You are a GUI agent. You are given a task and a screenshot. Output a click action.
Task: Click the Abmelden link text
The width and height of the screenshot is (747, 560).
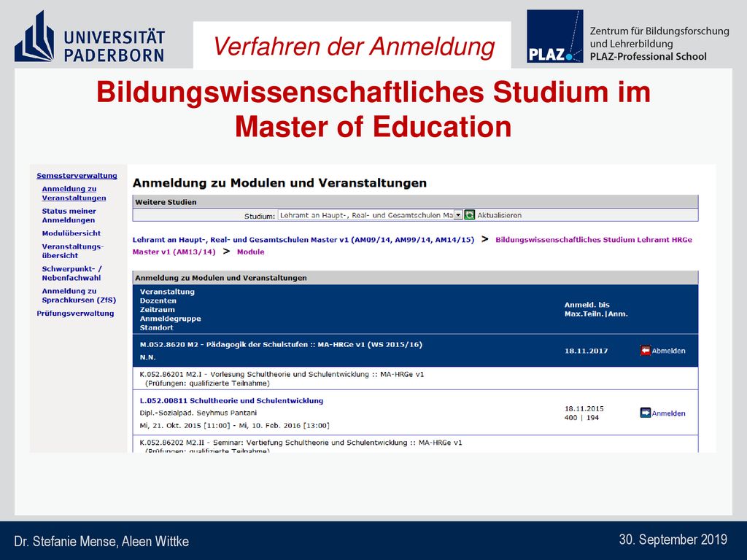(668, 351)
